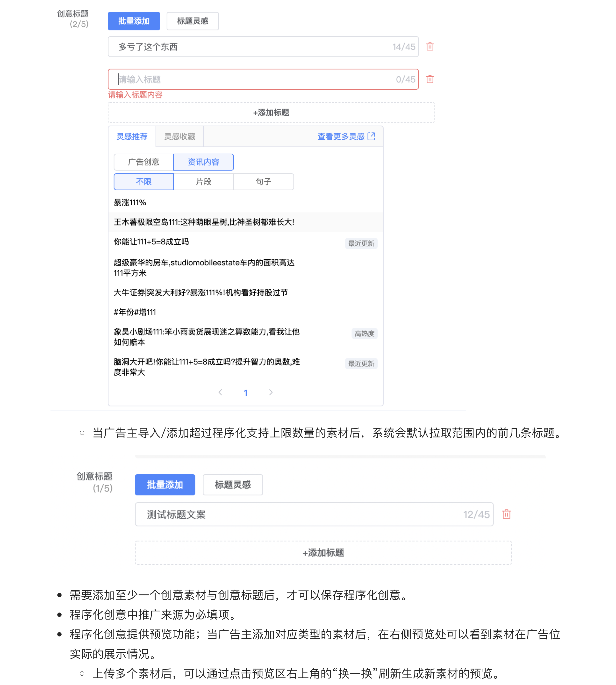This screenshot has height=685, width=616.
Task: Delete the '多亏了这个东西' title row
Action: [430, 47]
